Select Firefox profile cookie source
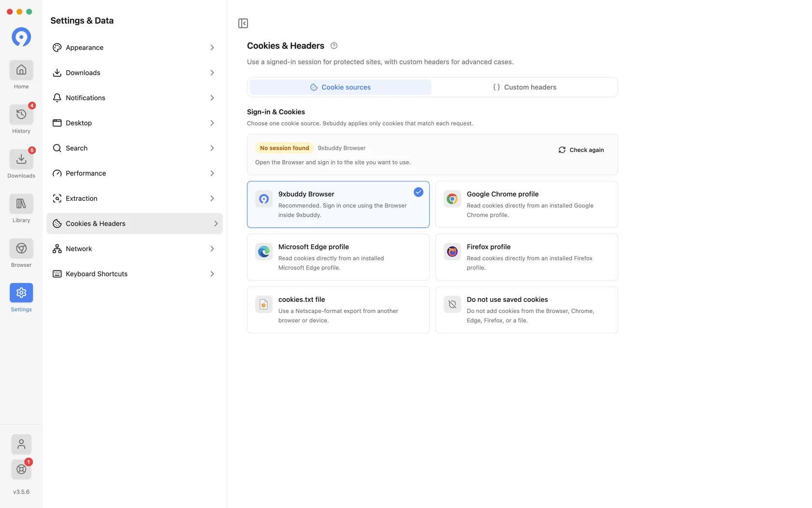 pos(526,257)
